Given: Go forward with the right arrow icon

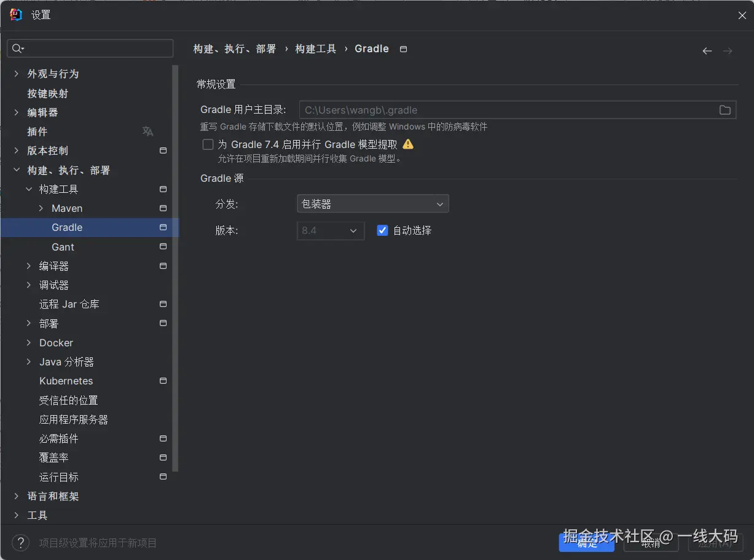Looking at the screenshot, I should click(728, 51).
